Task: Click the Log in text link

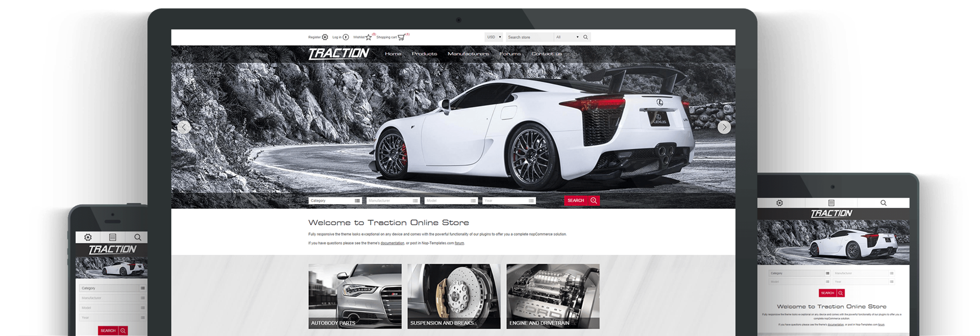Action: pos(337,37)
